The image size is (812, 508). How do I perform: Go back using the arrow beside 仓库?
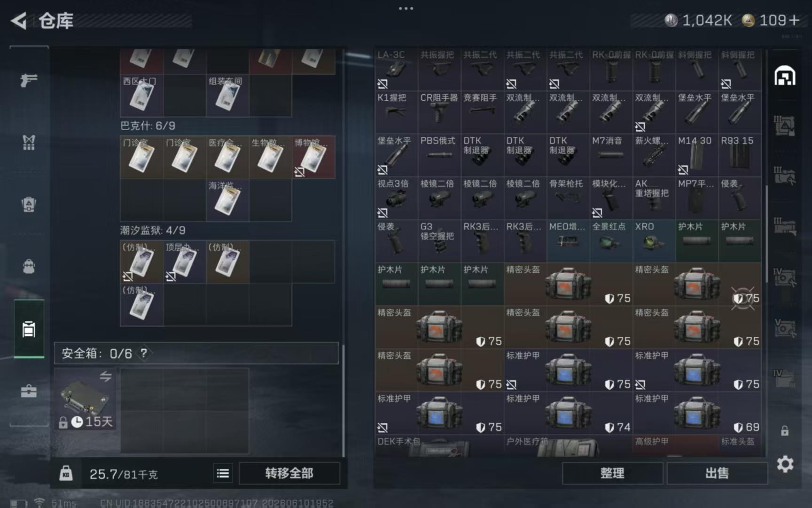(19, 21)
